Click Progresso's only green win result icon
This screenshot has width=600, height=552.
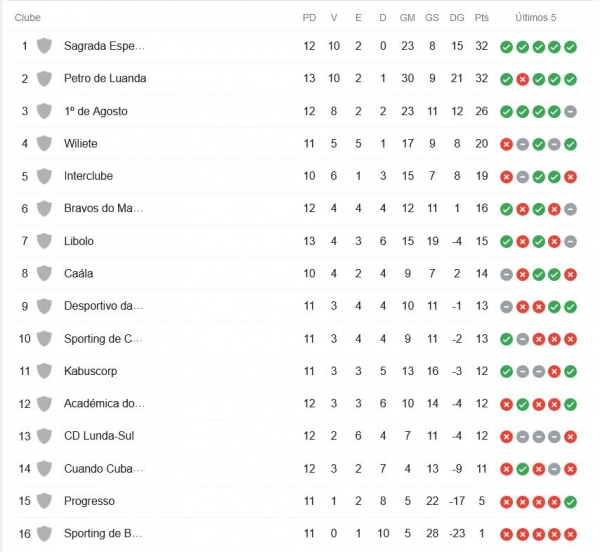[x=570, y=502]
